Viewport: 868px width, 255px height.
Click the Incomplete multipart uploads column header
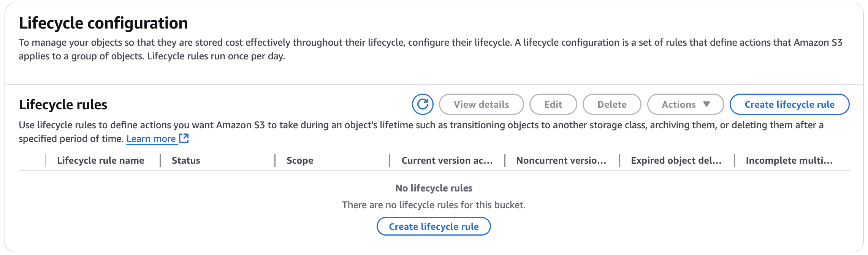[789, 161]
